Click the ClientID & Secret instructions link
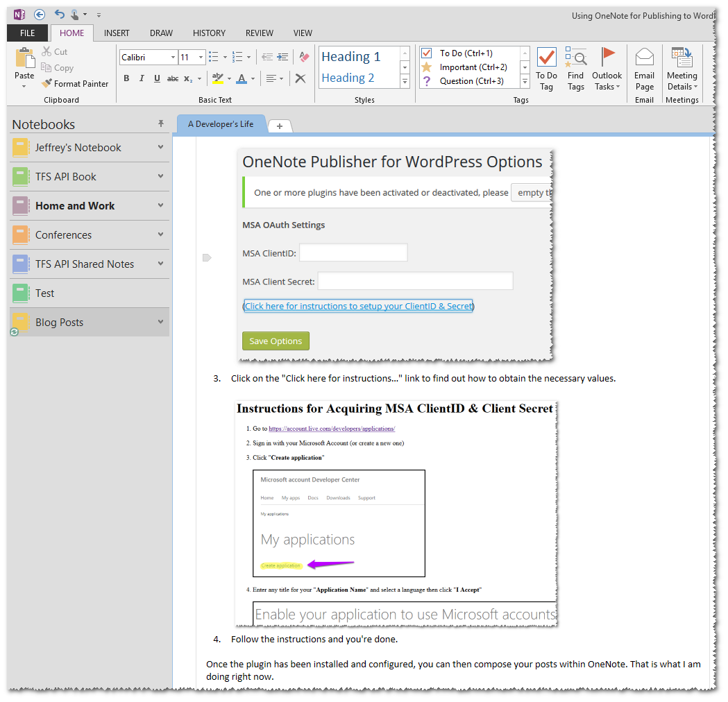Screen dimensions: 728x702 358,306
